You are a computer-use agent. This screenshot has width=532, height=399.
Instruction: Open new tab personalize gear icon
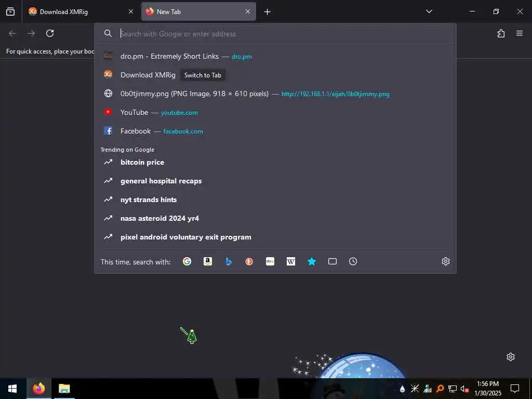coord(511,357)
